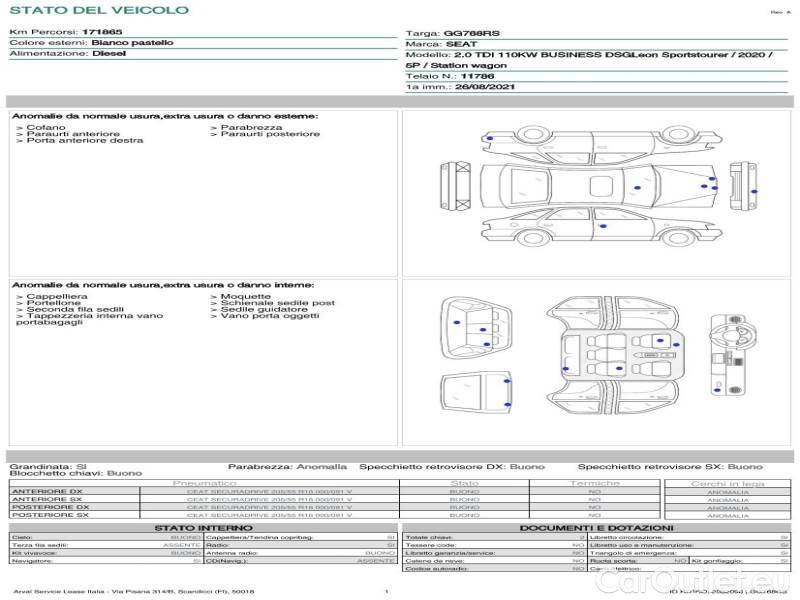Click the Pneumatico column header
800x600 pixels.
[204, 483]
